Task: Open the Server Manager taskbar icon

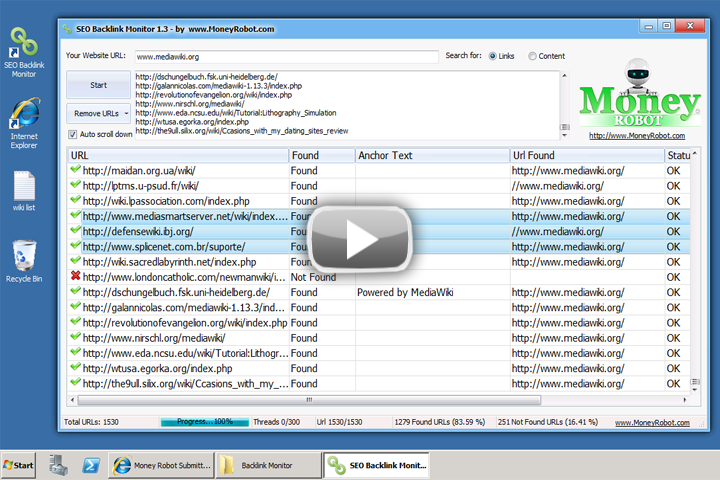Action: (x=58, y=465)
